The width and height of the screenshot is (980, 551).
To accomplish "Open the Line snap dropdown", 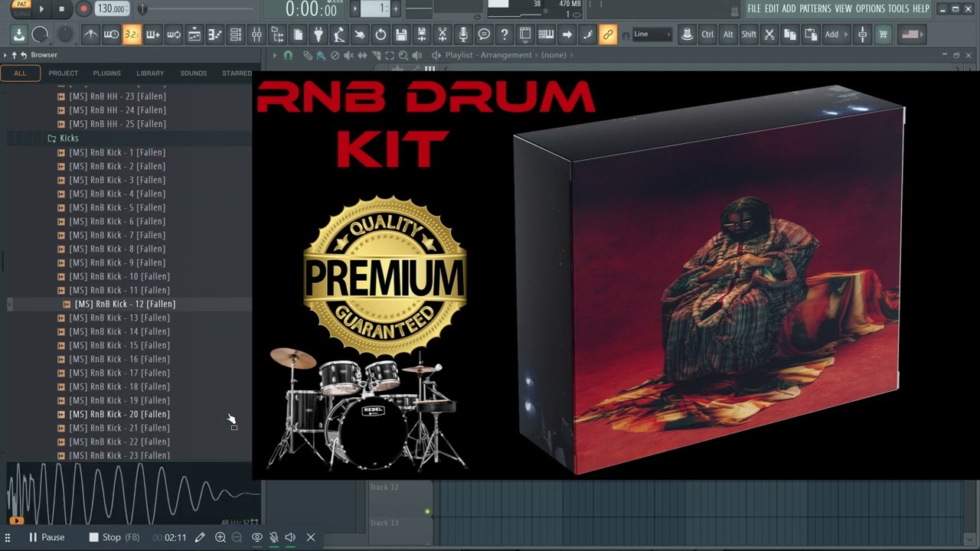I will [x=652, y=34].
